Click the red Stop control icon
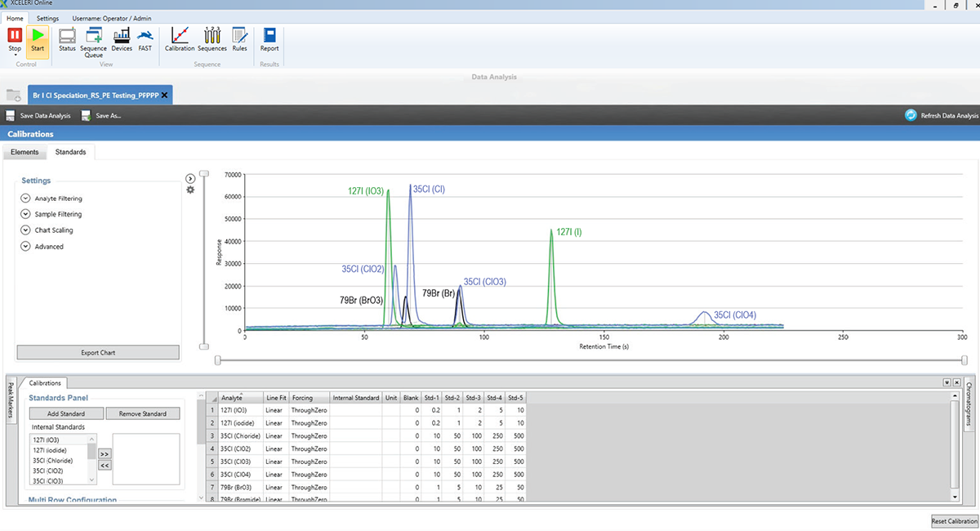The height and width of the screenshot is (531, 980). (x=15, y=35)
